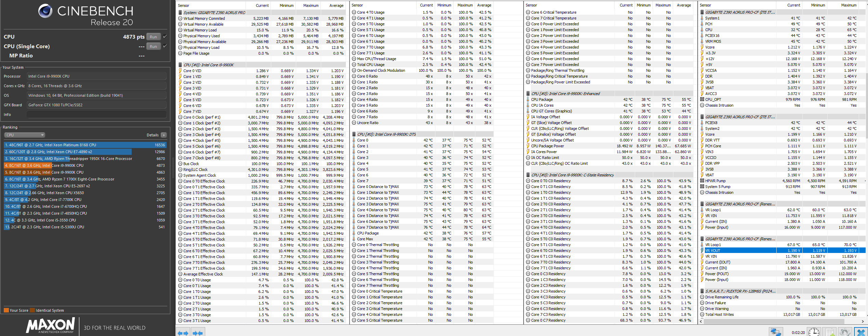The width and height of the screenshot is (868, 336).
Task: Click the Vcore voltage lightning icon
Action: point(702,47)
